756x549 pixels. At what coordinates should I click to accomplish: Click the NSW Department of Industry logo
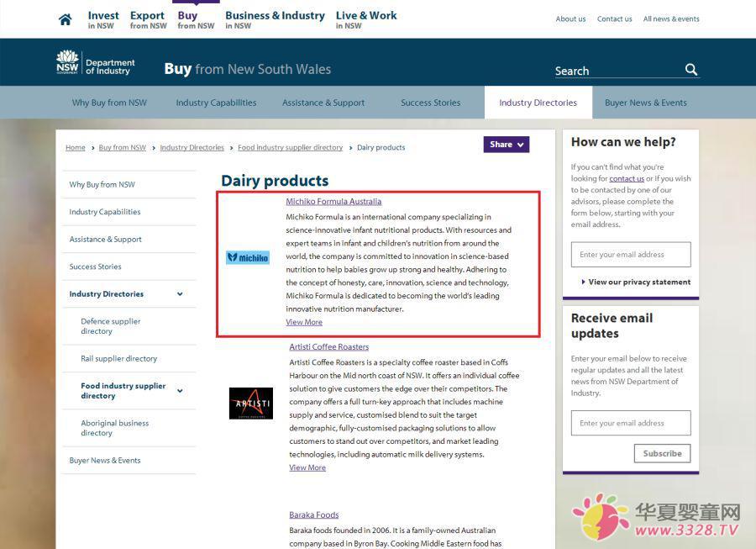click(95, 64)
